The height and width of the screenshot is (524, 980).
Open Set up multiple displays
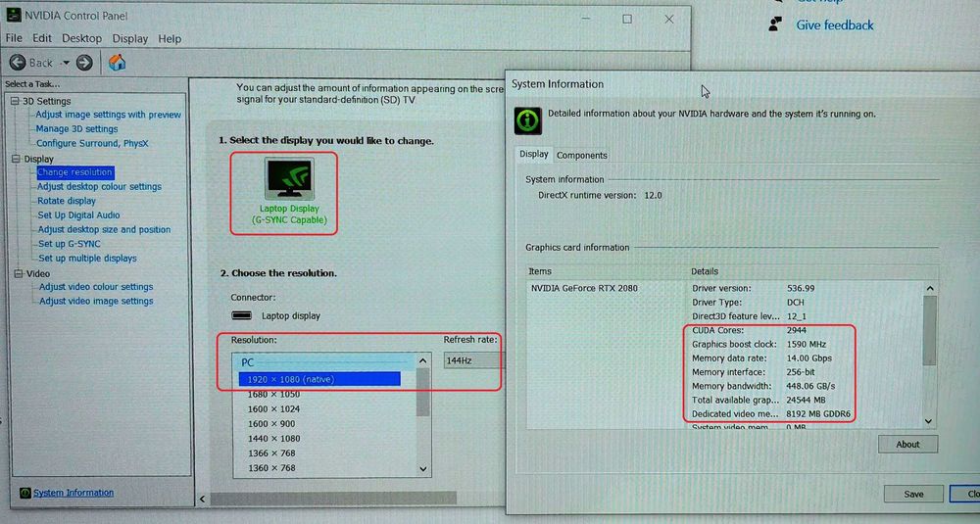(87, 258)
